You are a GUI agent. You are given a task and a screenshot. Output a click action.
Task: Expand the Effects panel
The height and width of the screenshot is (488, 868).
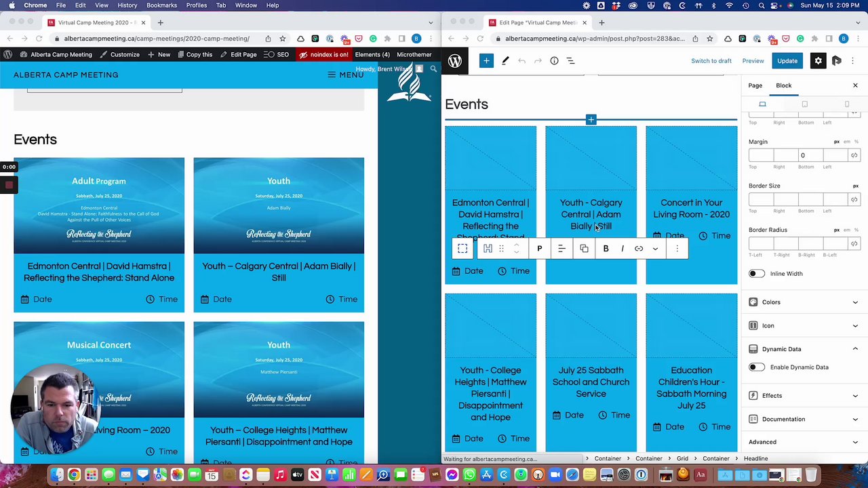coord(804,396)
